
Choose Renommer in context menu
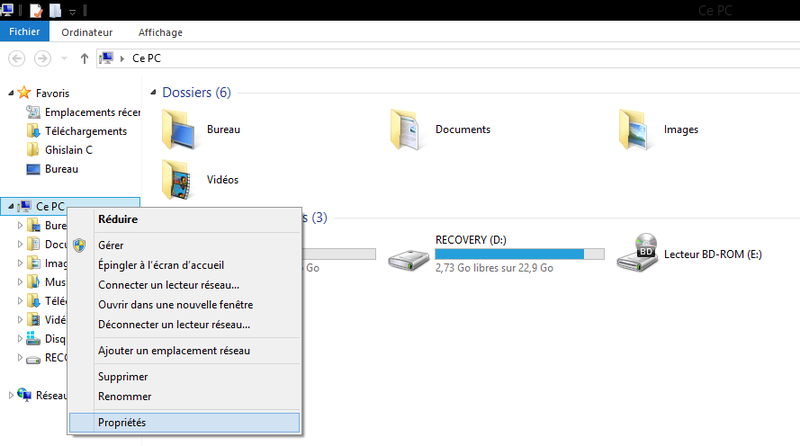184,397
